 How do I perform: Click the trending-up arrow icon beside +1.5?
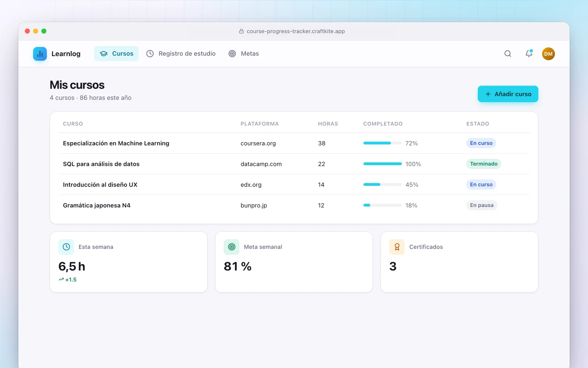click(61, 280)
